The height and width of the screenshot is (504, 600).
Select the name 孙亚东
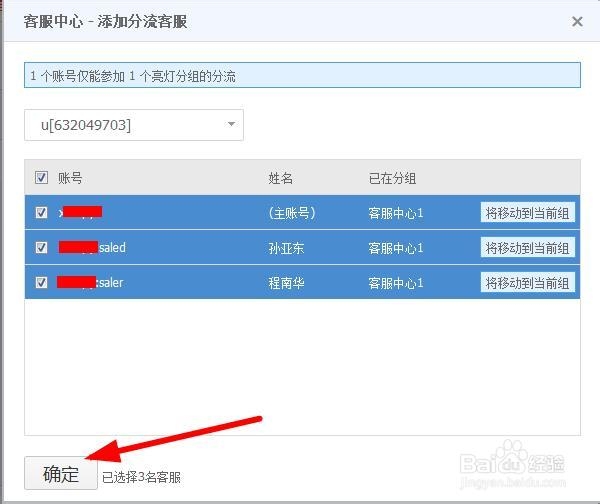pos(286,248)
